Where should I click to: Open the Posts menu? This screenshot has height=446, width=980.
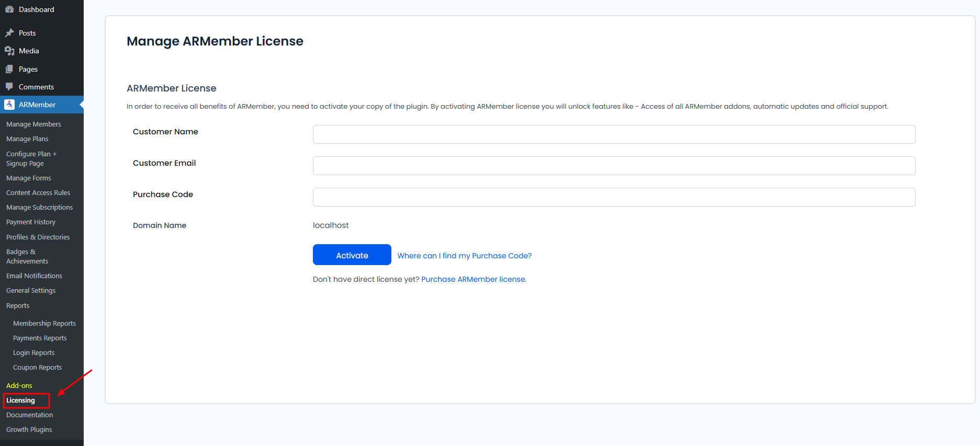tap(27, 33)
